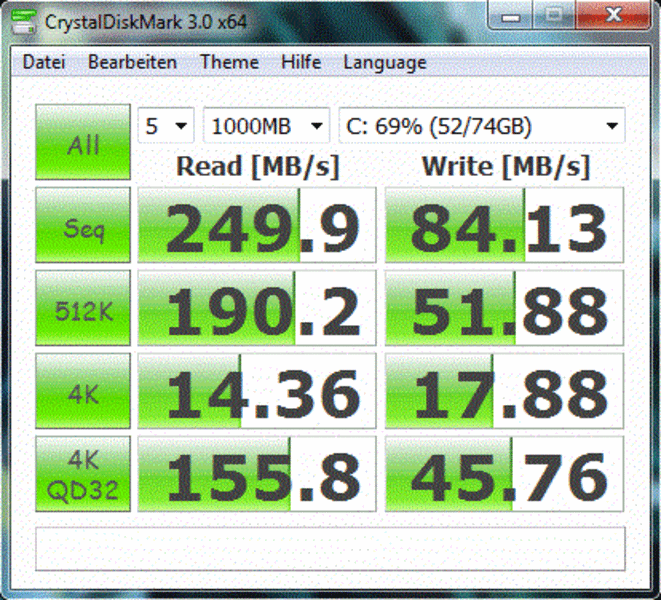This screenshot has height=600, width=661.
Task: Click the Read [MB/s] column header
Action: (x=258, y=167)
